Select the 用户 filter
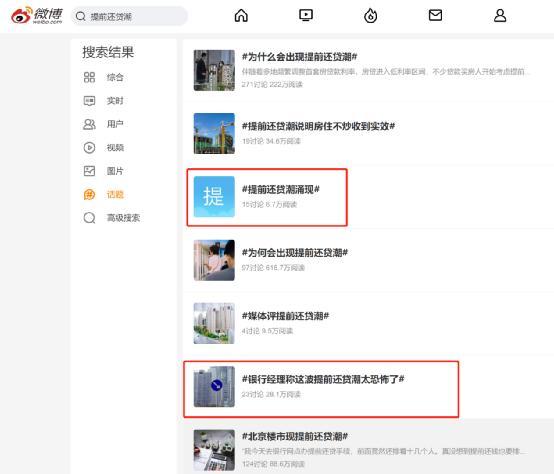 coord(115,124)
